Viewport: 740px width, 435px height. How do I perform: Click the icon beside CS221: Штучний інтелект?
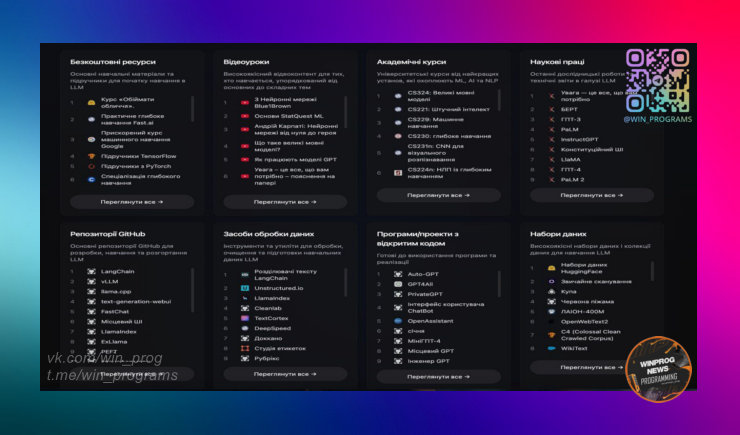(398, 109)
